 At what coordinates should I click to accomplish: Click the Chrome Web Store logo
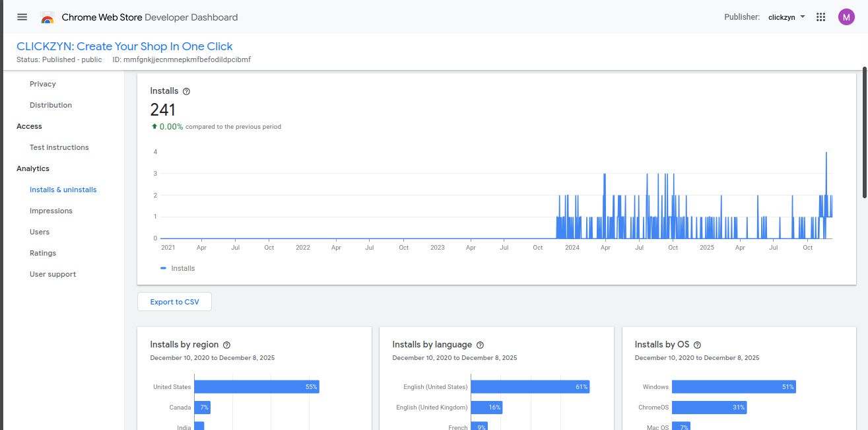[48, 18]
